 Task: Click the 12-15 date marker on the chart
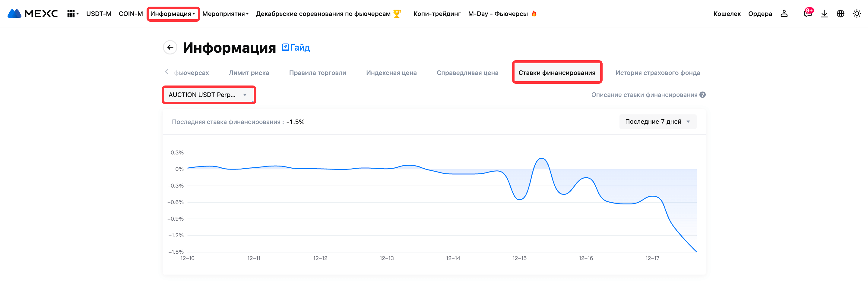coord(519,258)
